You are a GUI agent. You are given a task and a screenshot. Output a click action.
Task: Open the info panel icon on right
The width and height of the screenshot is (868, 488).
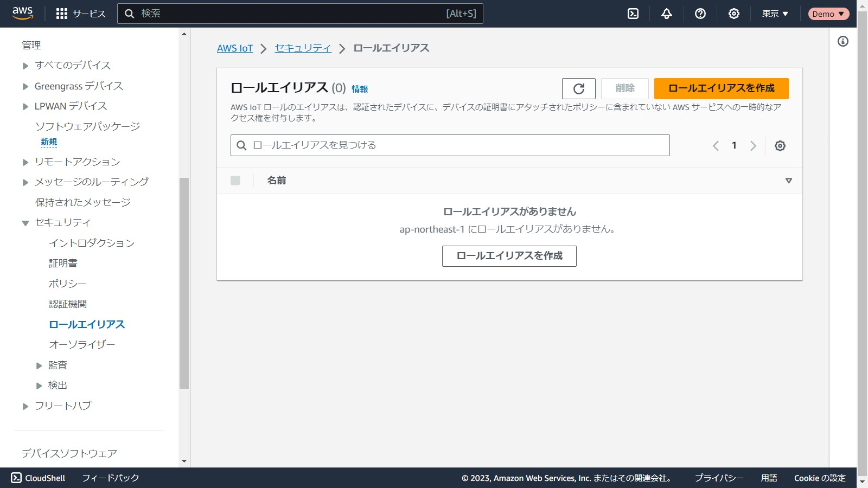pyautogui.click(x=843, y=41)
